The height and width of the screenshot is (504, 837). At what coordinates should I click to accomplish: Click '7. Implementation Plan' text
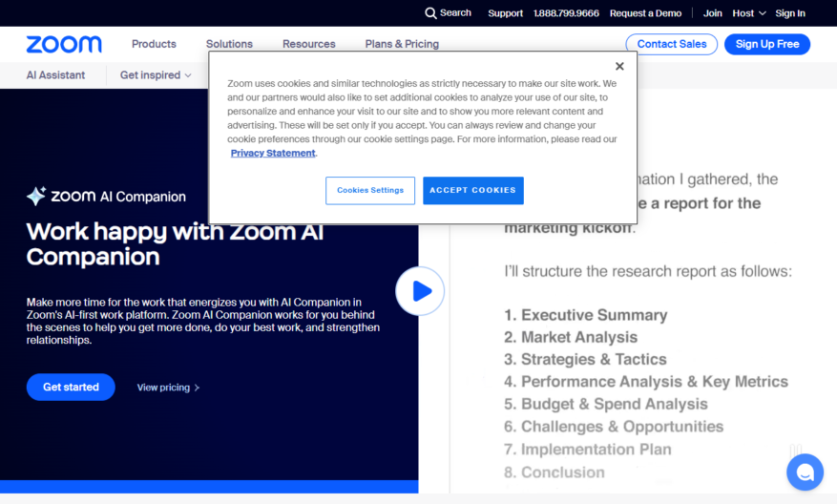588,450
